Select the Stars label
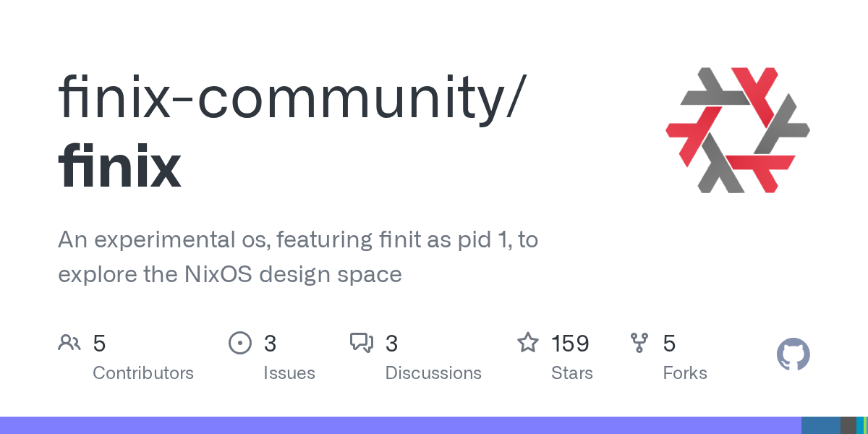The width and height of the screenshot is (868, 434). point(572,373)
